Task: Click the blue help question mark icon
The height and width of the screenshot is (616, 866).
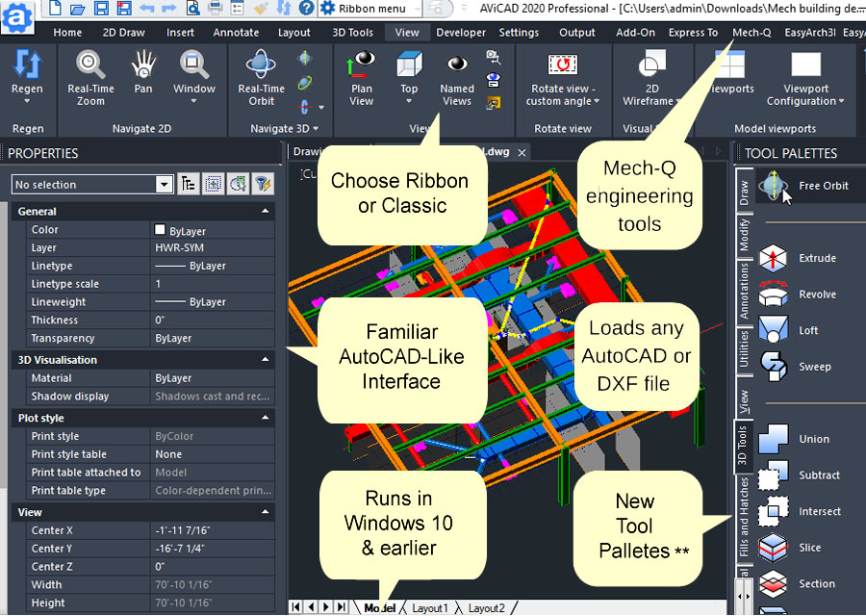Action: [x=307, y=8]
